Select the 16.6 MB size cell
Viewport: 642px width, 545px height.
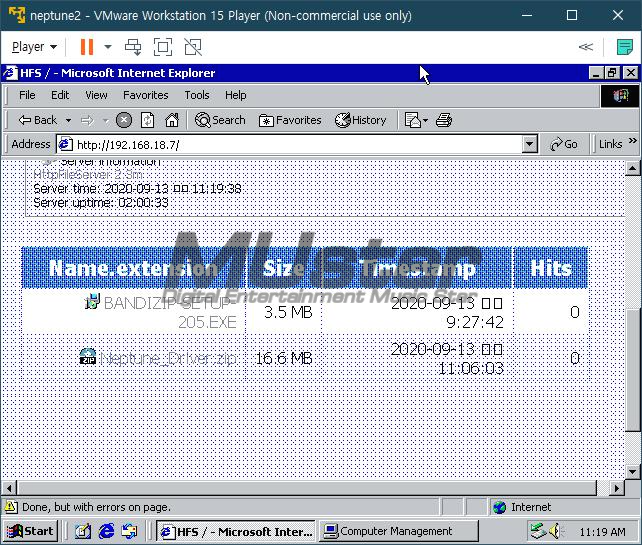coord(283,359)
